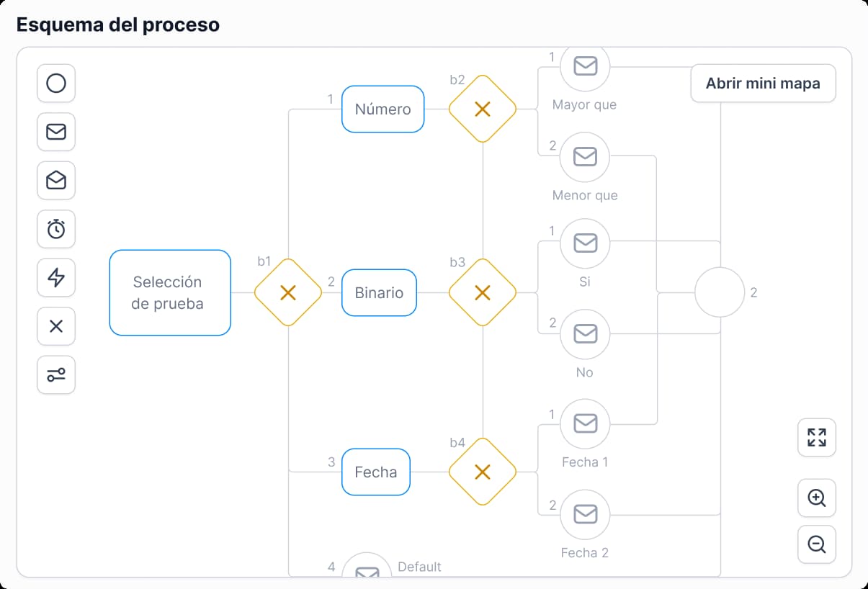Click the empty end event circle
The width and height of the screenshot is (868, 589).
pos(719,292)
